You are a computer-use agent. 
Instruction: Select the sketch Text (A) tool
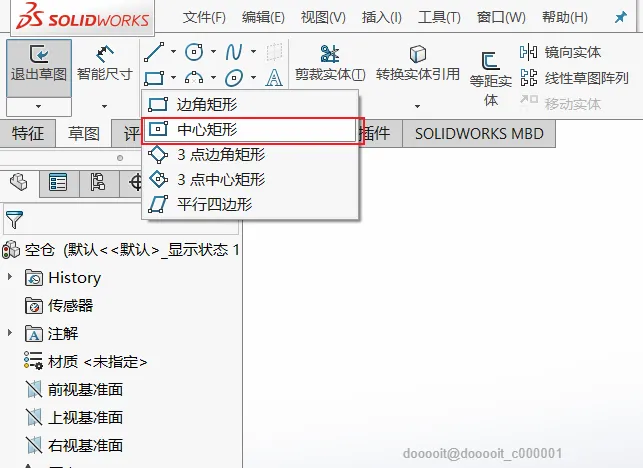pyautogui.click(x=274, y=78)
